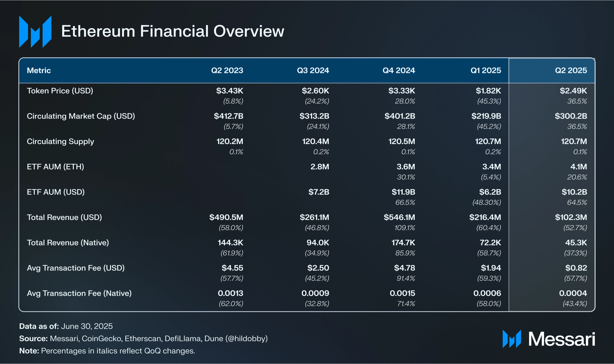614x364 pixels.
Task: Select the Q2 2025 column header
Action: coord(571,70)
